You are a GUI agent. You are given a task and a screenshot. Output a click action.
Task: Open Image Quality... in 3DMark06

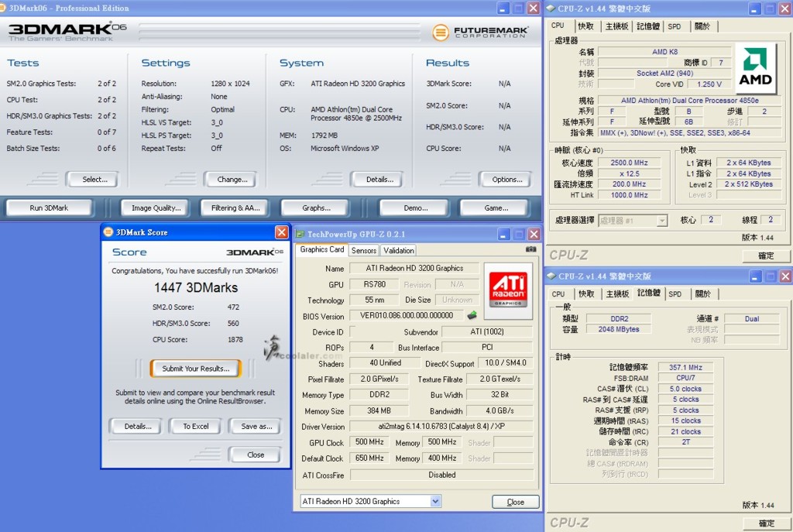154,208
